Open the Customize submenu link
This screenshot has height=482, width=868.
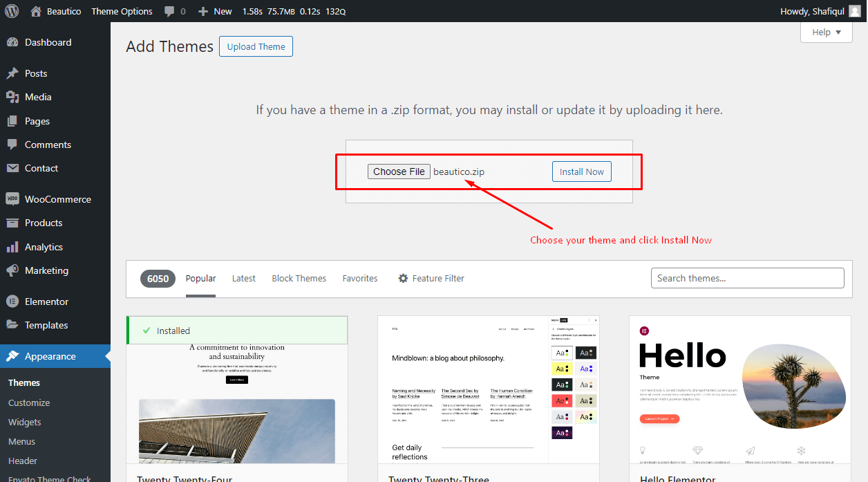pyautogui.click(x=29, y=402)
